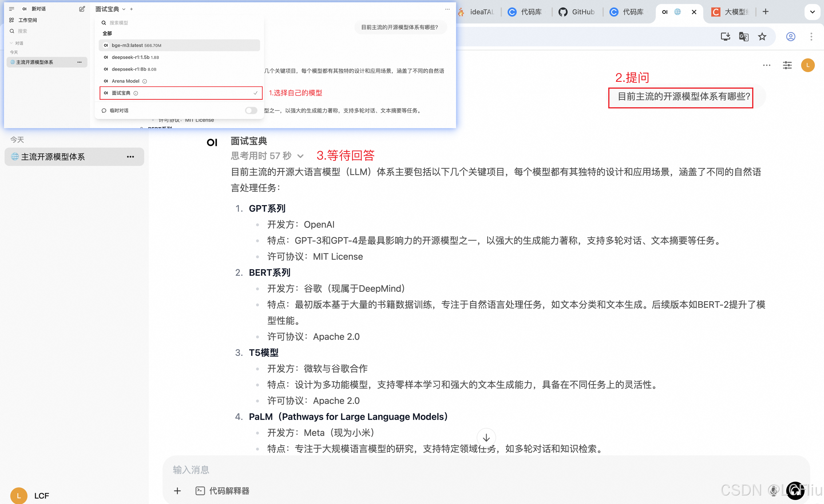The height and width of the screenshot is (504, 824).
Task: Click the info icon next to Arena Model
Action: (x=145, y=81)
